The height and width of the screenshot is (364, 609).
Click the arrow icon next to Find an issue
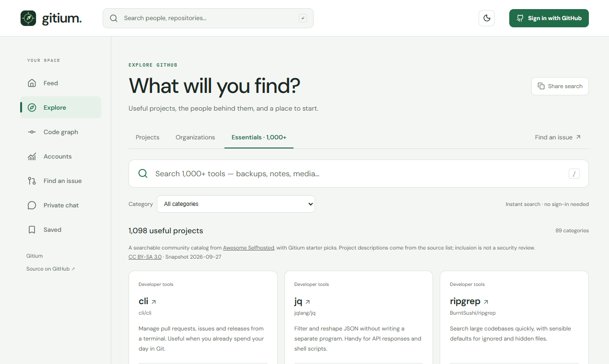[x=578, y=137]
